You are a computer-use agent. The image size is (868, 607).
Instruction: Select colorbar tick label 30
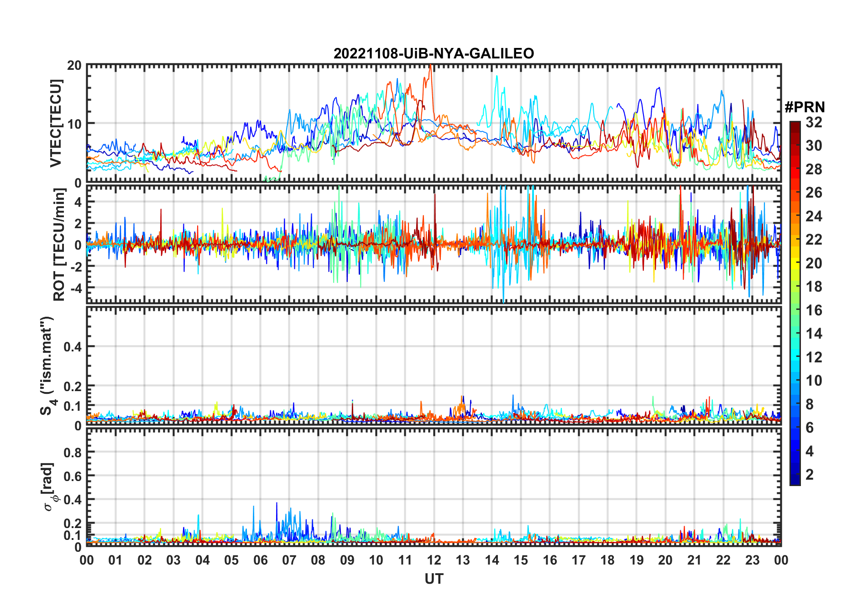point(814,146)
